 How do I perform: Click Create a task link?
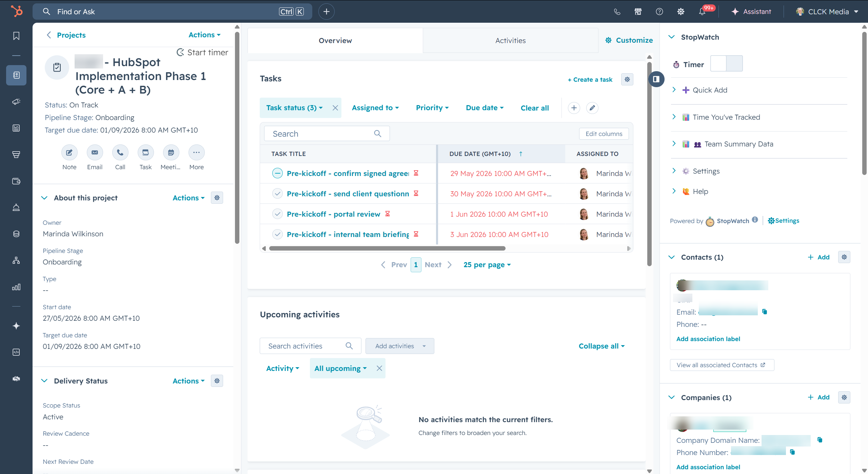click(590, 79)
